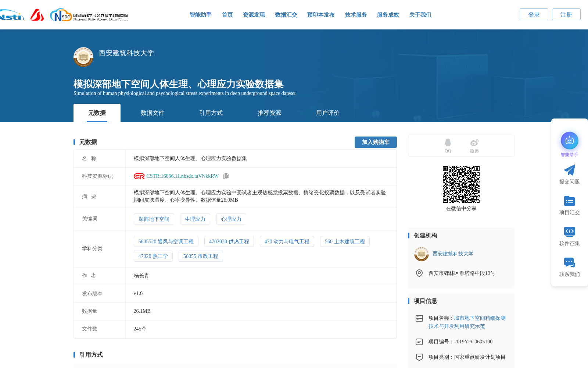
Task: Click the 深部地下空间 keyword tag
Action: coord(154,219)
